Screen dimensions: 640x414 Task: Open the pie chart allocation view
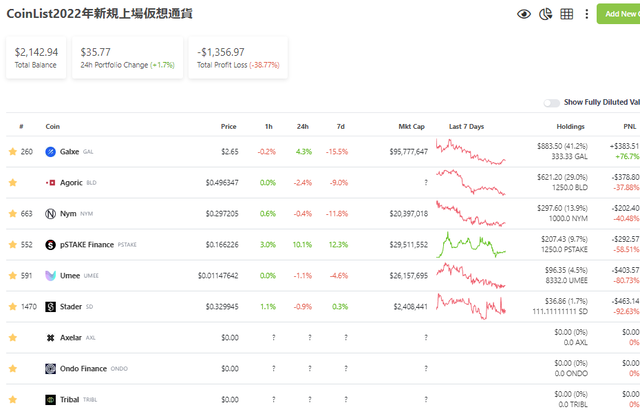click(x=545, y=14)
